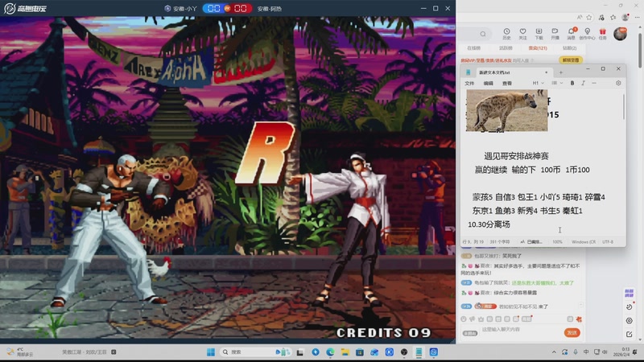Image resolution: width=644 pixels, height=362 pixels.
Task: Open File Explorer from taskbar
Action: coord(345,352)
